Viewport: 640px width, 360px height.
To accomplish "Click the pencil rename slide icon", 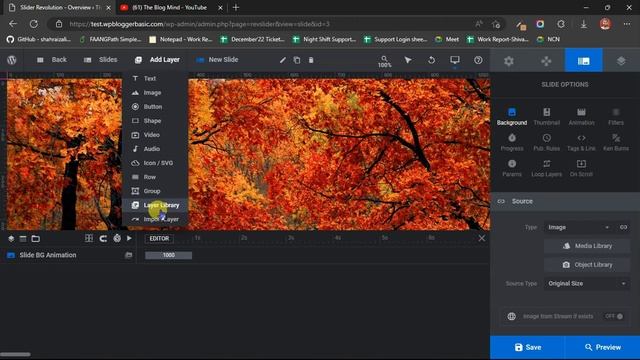I will point(282,60).
